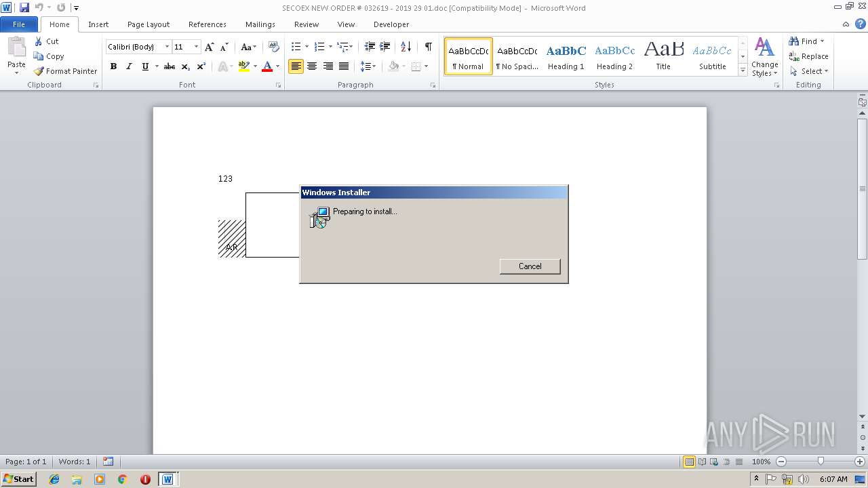Click the Copy command
The image size is (868, 488).
(x=49, y=56)
